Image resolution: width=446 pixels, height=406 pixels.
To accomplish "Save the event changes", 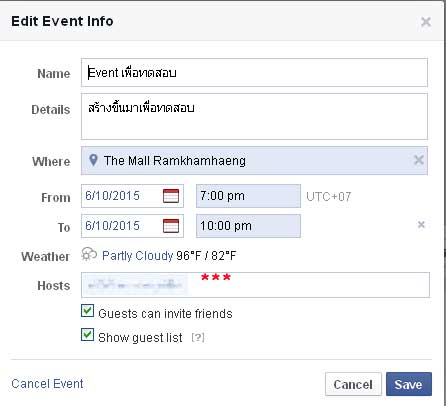I will coord(409,384).
